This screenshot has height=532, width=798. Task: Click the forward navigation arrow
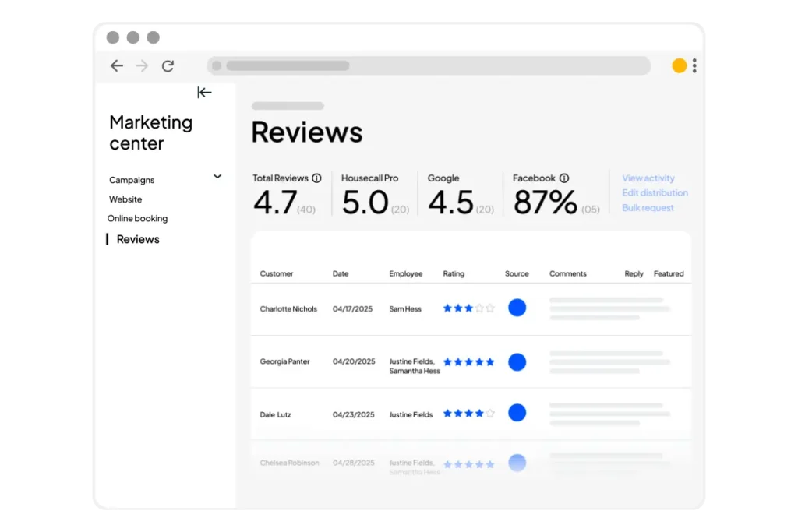142,66
